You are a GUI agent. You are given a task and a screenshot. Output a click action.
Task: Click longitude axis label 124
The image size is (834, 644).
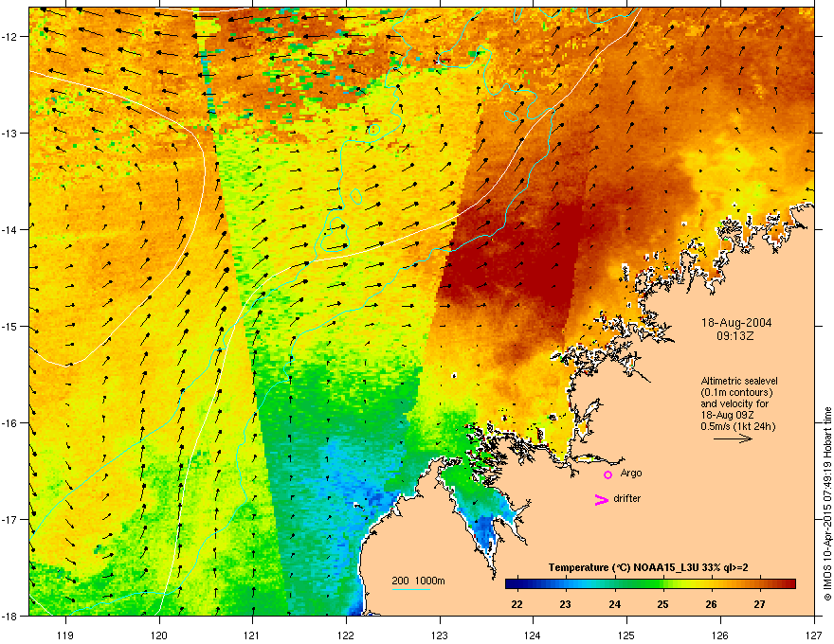click(x=533, y=635)
